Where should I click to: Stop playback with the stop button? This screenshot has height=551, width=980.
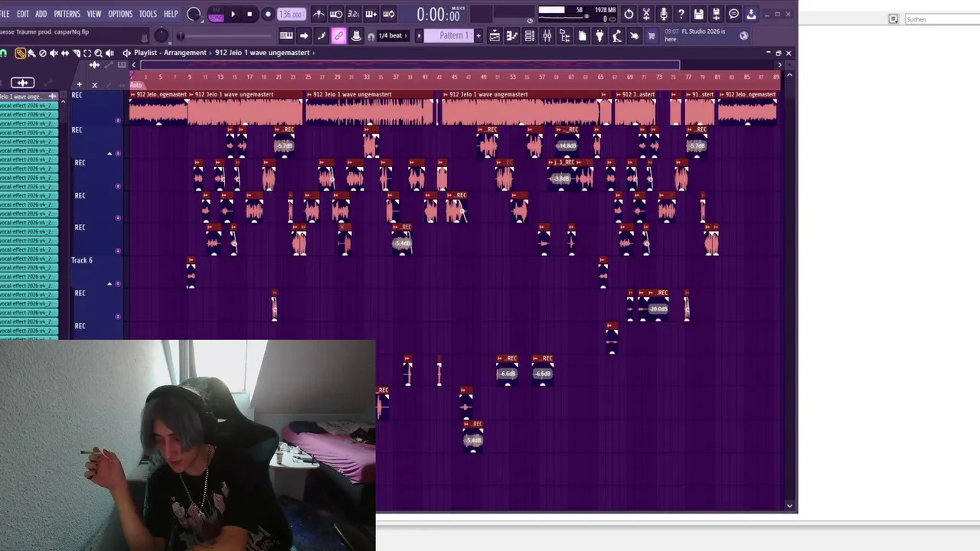click(250, 14)
